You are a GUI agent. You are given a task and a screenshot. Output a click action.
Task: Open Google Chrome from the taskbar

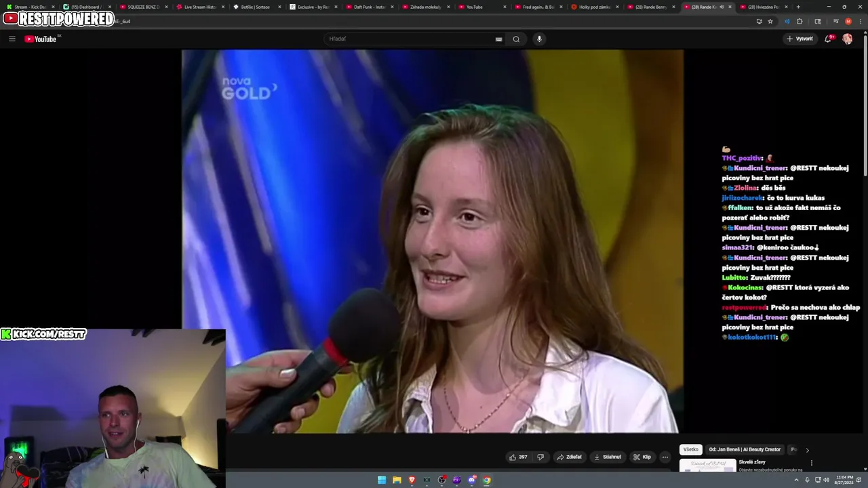pyautogui.click(x=487, y=480)
